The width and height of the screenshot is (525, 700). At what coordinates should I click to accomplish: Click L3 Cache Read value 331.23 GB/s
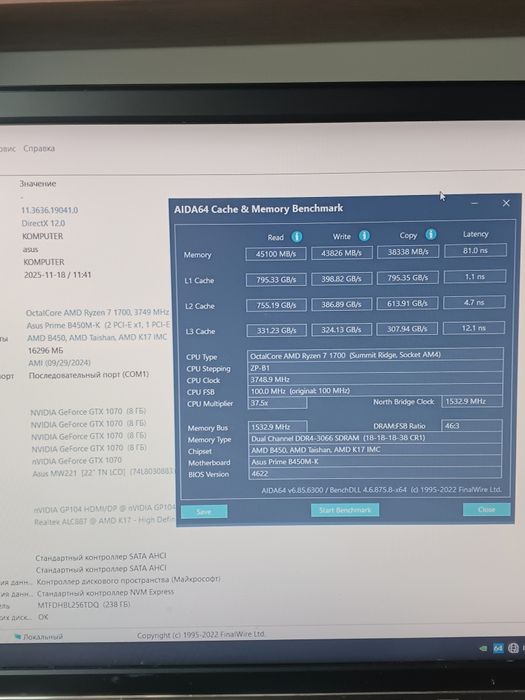[x=277, y=330]
